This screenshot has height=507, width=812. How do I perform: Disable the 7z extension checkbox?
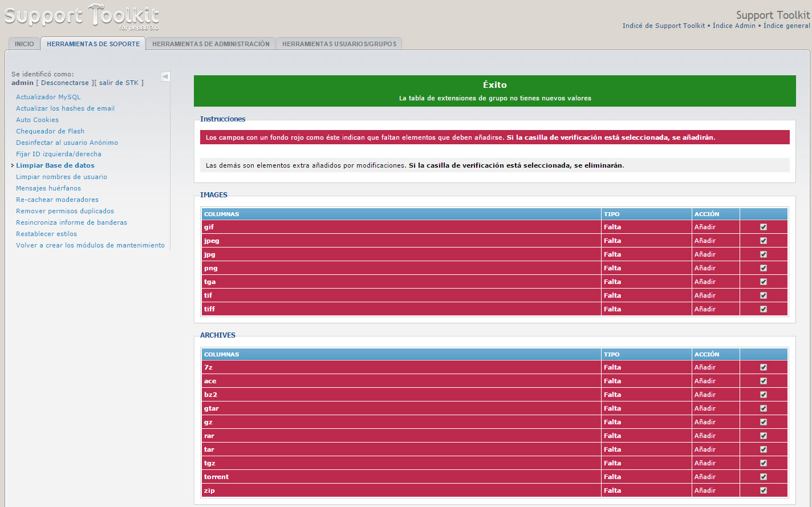[x=764, y=367]
